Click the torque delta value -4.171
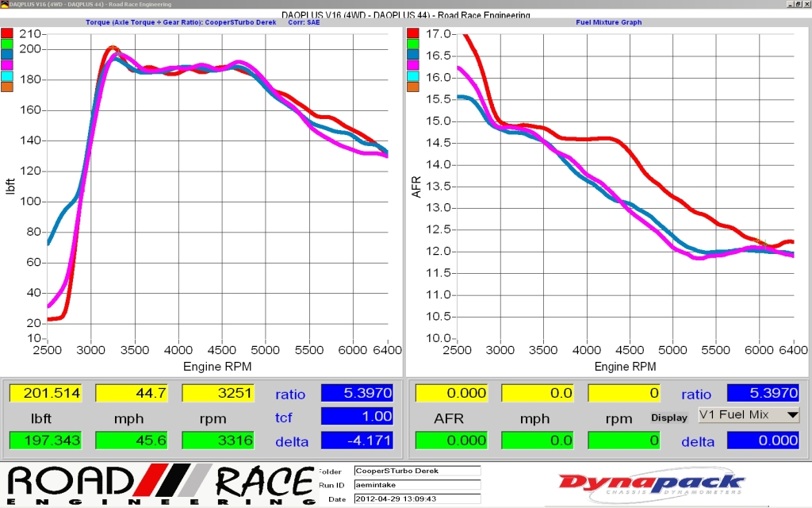 coord(356,441)
